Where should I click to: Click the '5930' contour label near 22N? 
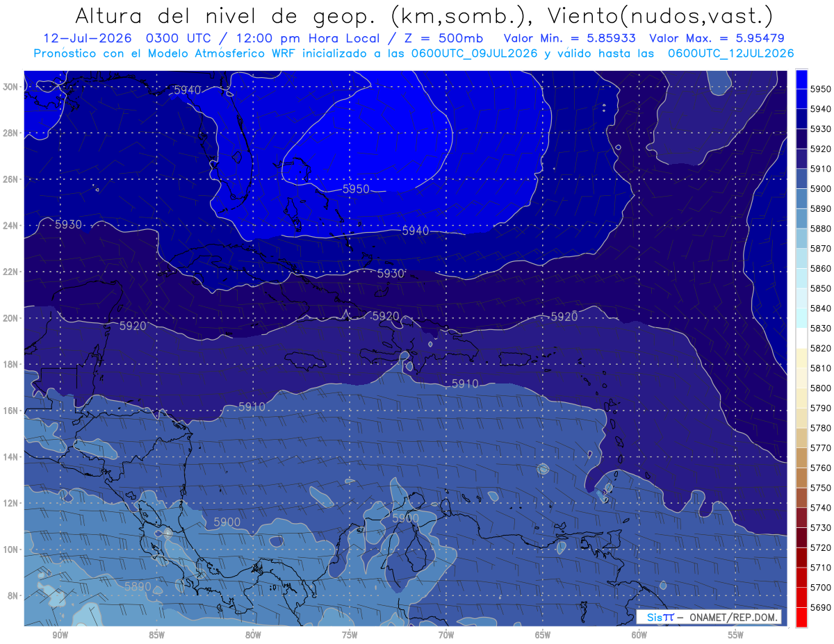(x=391, y=274)
